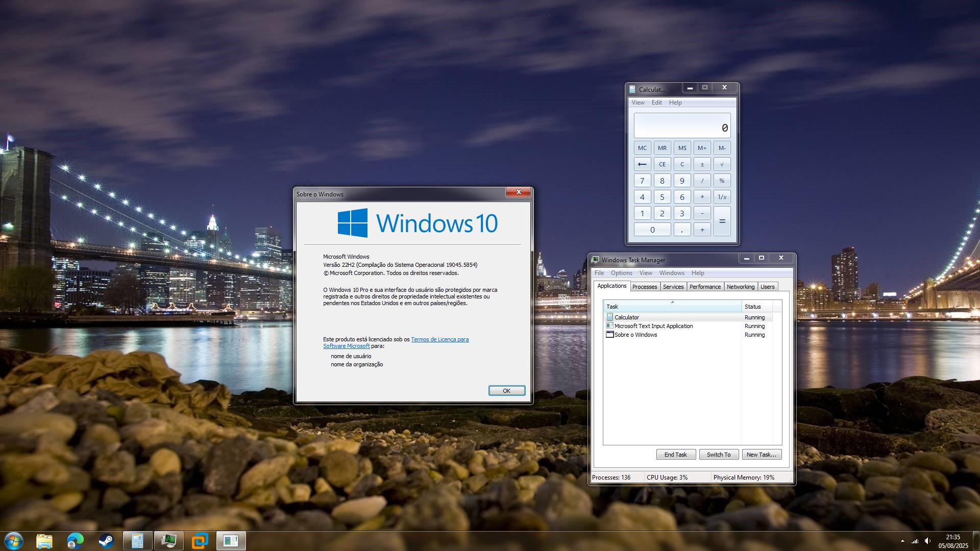Click the End Task button
The image size is (980, 551).
click(675, 455)
